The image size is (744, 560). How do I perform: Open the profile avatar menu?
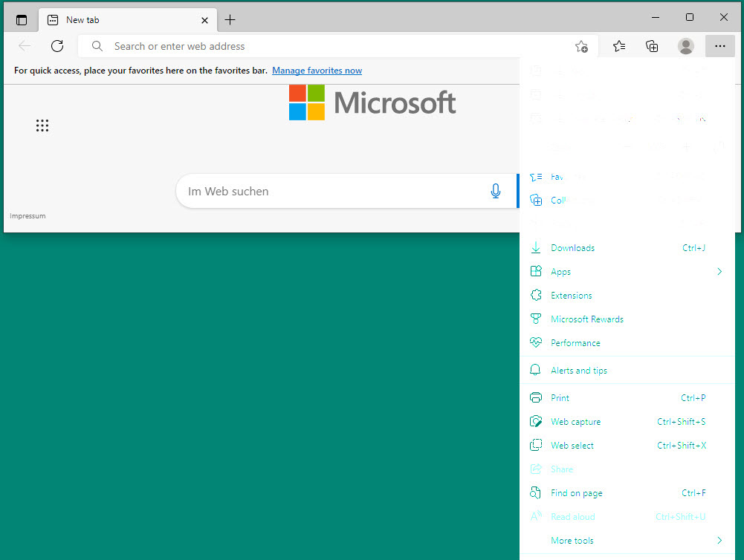pos(685,46)
